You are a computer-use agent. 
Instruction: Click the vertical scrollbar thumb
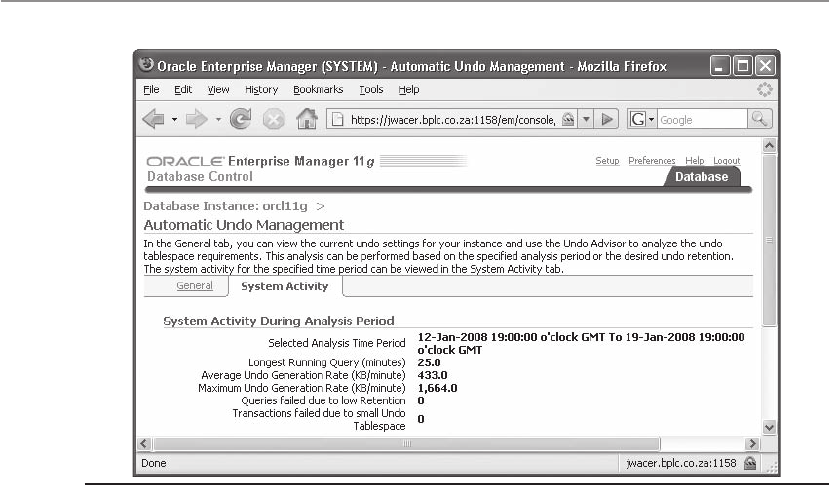769,240
